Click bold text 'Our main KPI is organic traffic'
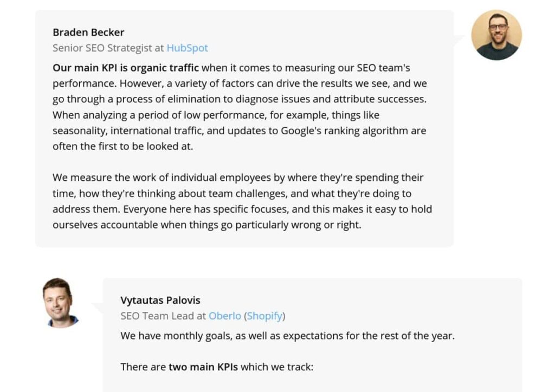The width and height of the screenshot is (555, 392). [126, 68]
